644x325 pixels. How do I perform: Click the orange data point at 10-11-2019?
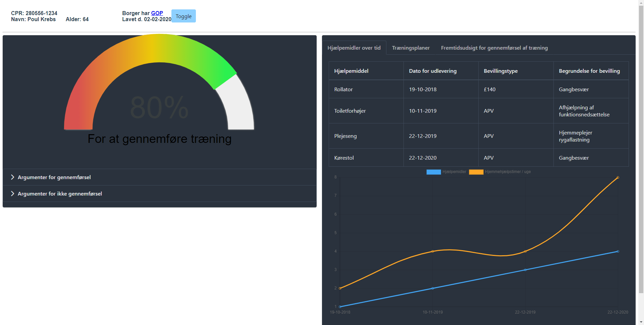[433, 251]
